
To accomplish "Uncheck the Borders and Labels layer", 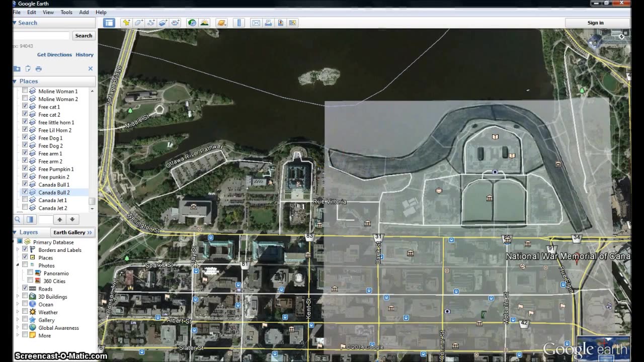I will [x=25, y=249].
